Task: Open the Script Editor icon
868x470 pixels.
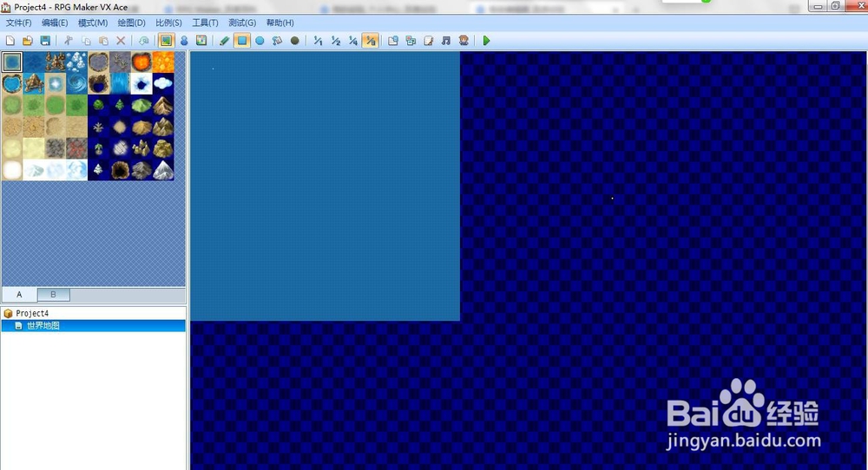Action: [x=429, y=41]
